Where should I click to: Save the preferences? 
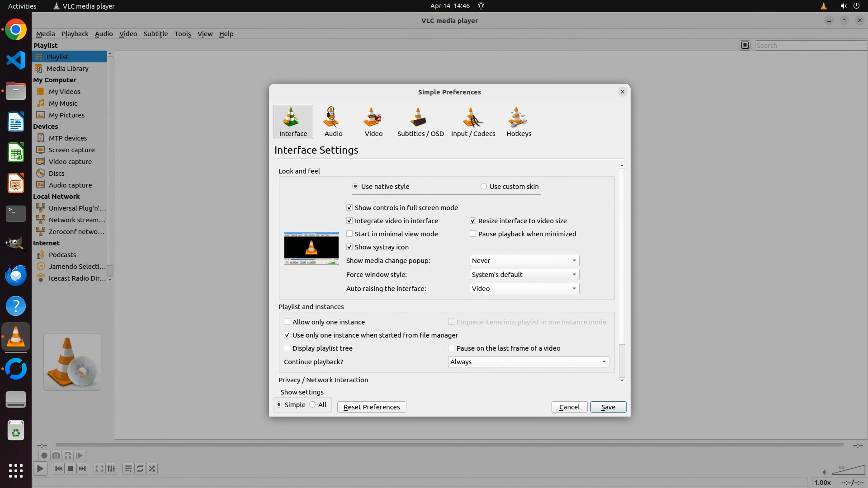point(608,407)
